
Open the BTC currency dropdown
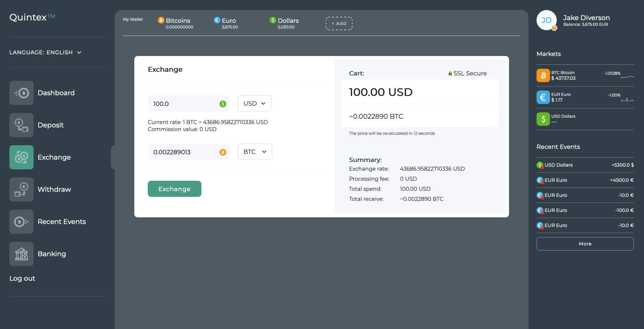click(255, 152)
